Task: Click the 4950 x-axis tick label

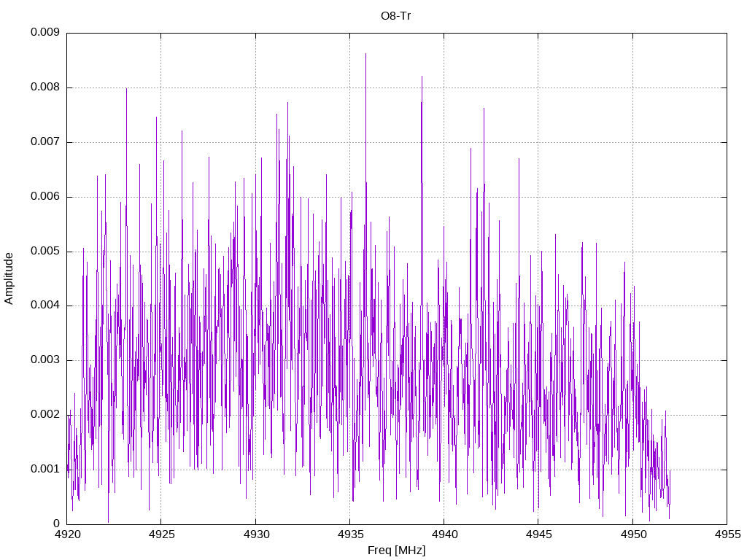Action: [633, 534]
